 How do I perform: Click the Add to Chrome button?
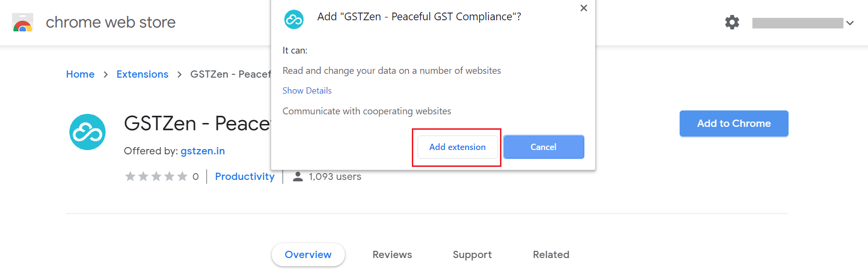coord(734,123)
